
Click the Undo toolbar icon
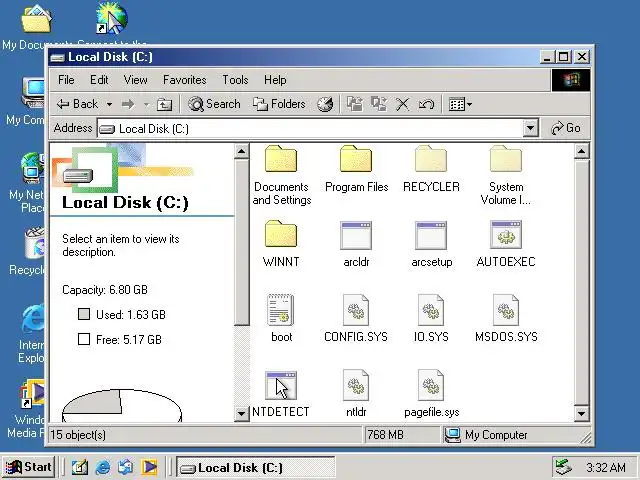pos(426,104)
